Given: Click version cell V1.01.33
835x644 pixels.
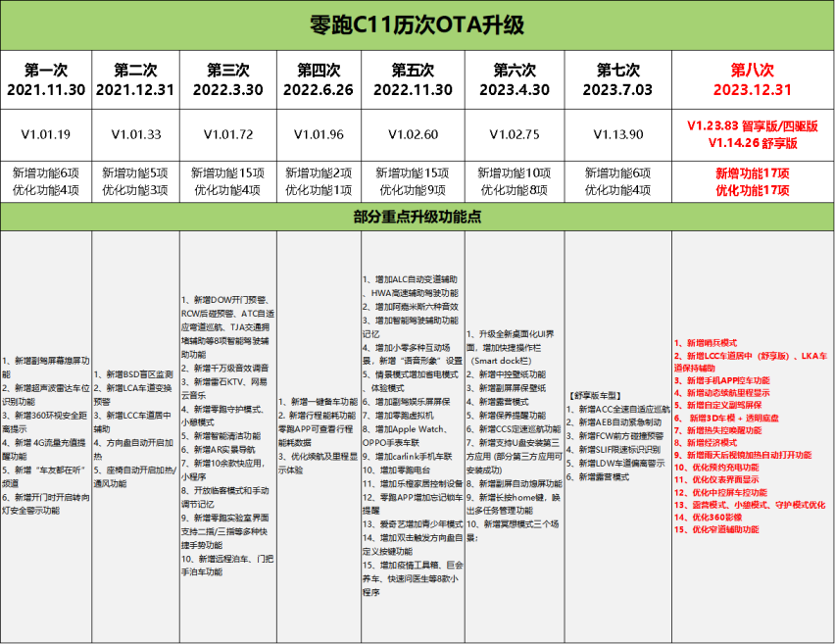Looking at the screenshot, I should [x=136, y=134].
